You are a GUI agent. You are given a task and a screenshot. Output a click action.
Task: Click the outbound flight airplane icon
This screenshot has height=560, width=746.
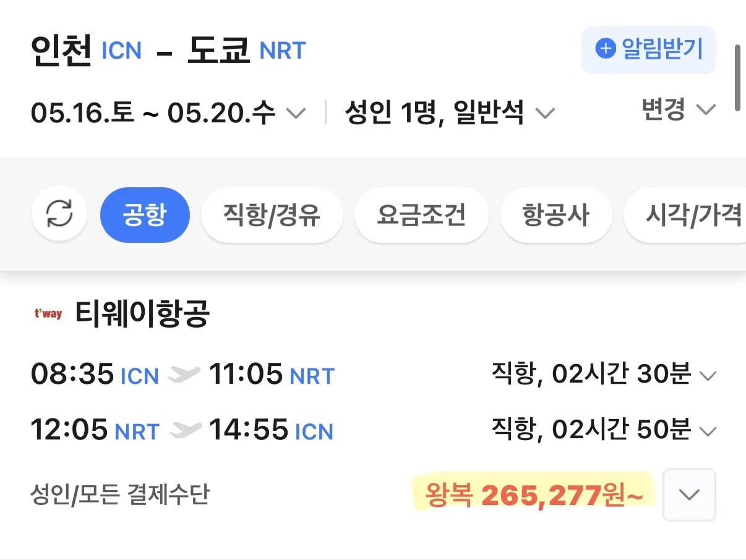point(184,374)
